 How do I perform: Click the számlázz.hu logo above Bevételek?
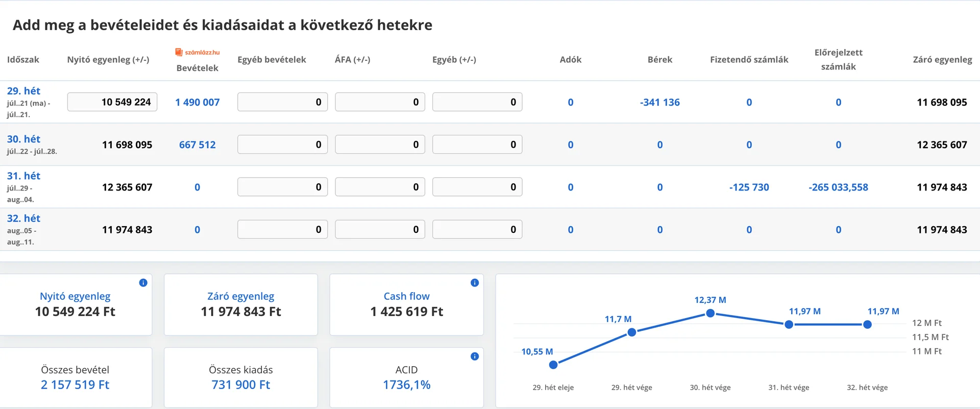click(197, 52)
